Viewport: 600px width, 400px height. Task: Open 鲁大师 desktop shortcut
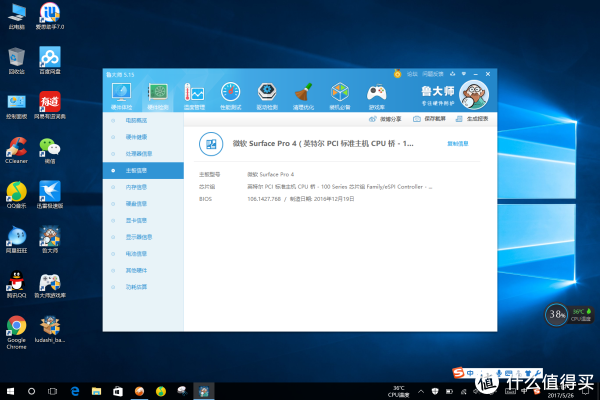pyautogui.click(x=50, y=240)
